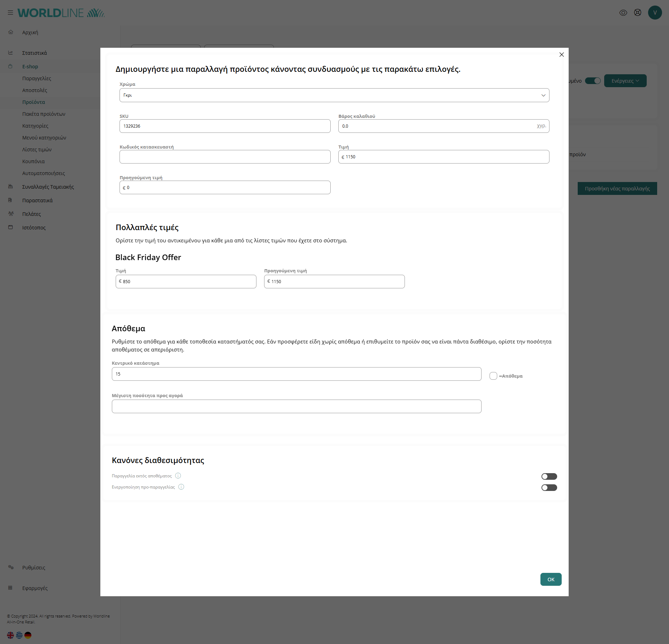This screenshot has width=669, height=644.
Task: Expand the Χρώμα dropdown showing Γκρι
Action: click(334, 95)
